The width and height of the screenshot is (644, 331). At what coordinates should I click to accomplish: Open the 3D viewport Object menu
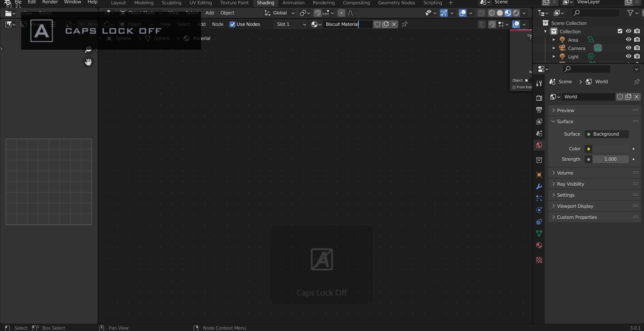pos(227,13)
